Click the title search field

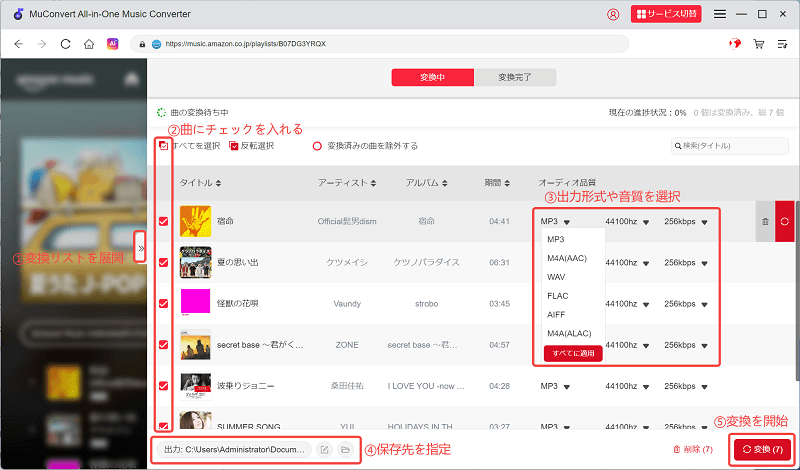730,146
